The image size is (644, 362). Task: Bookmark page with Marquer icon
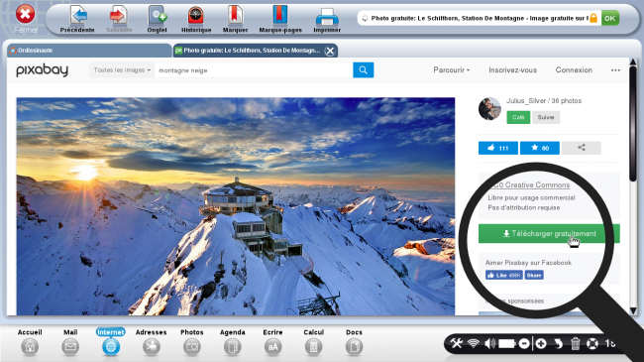click(x=236, y=16)
